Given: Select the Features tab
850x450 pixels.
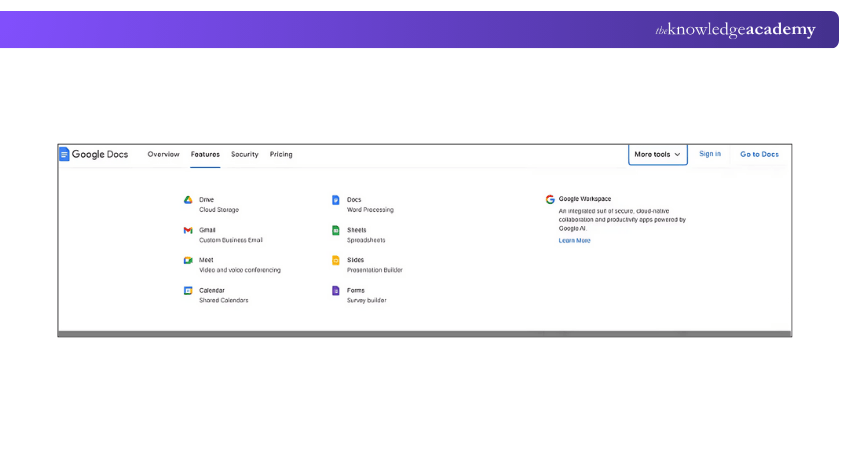Looking at the screenshot, I should click(x=205, y=155).
